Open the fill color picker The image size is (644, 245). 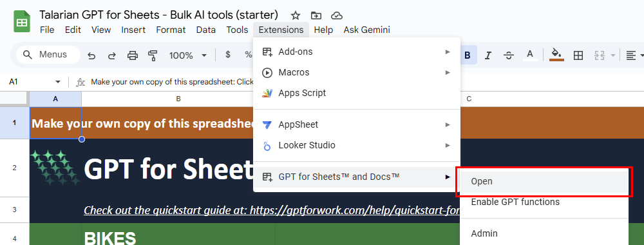click(x=556, y=55)
